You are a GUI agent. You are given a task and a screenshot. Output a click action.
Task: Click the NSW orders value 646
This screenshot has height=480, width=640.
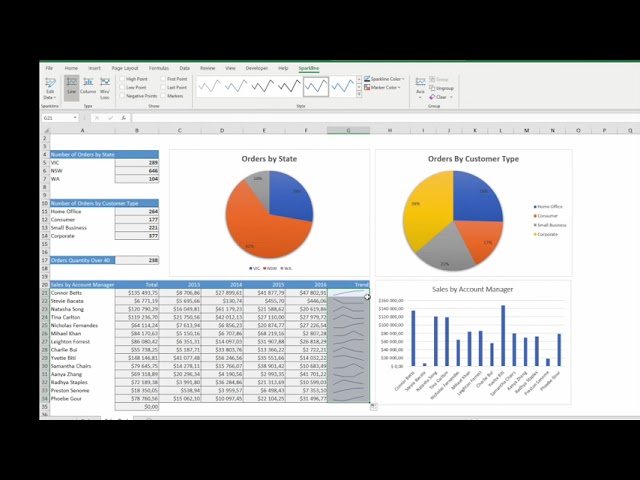pos(137,171)
